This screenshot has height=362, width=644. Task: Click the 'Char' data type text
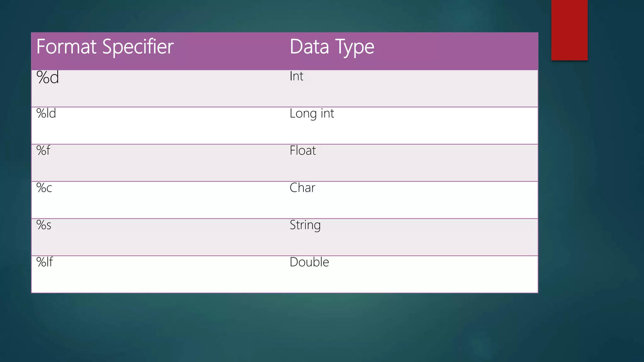click(302, 188)
